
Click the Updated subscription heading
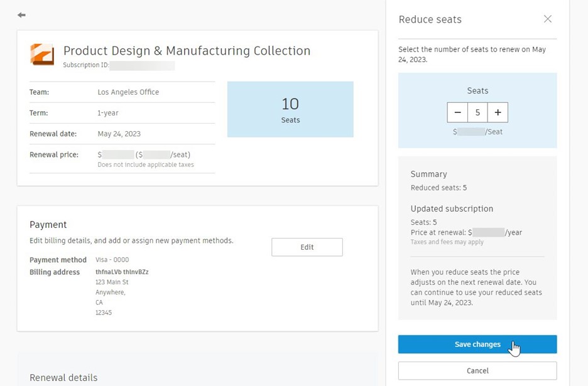coord(452,209)
